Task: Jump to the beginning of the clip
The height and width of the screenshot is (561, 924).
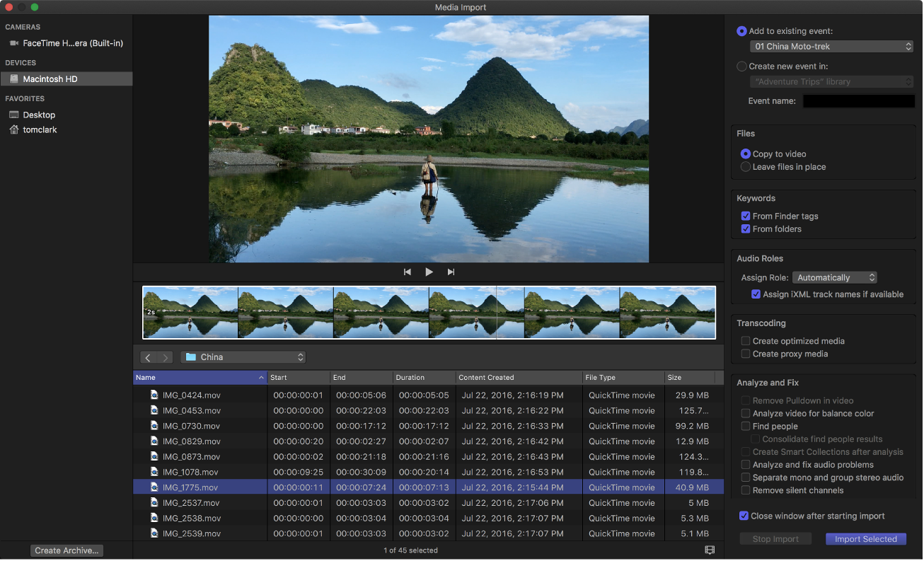Action: [x=407, y=271]
